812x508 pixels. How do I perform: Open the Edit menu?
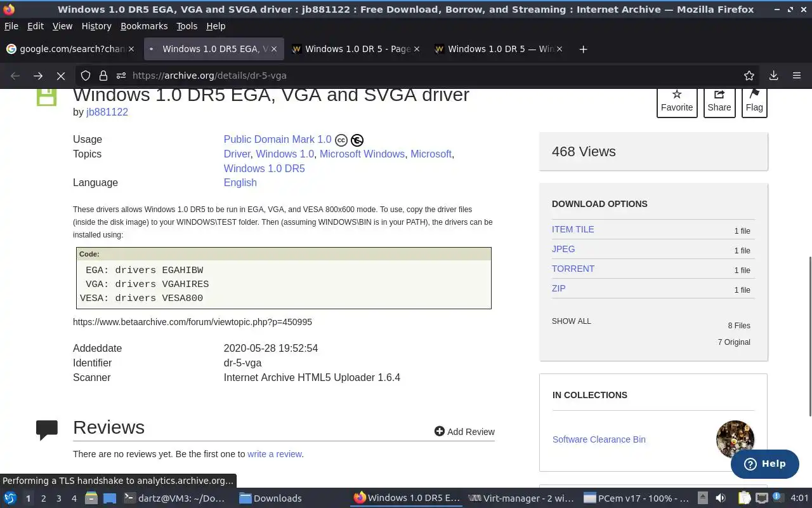click(36, 26)
